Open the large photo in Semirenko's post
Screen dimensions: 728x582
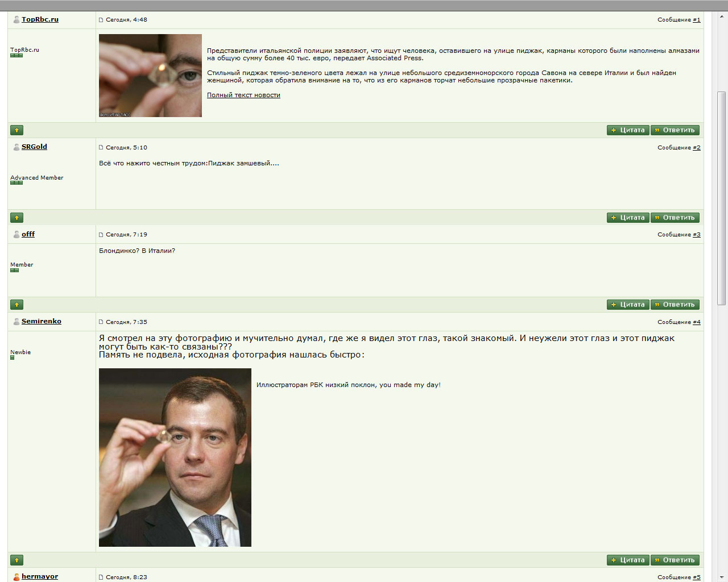click(x=175, y=458)
